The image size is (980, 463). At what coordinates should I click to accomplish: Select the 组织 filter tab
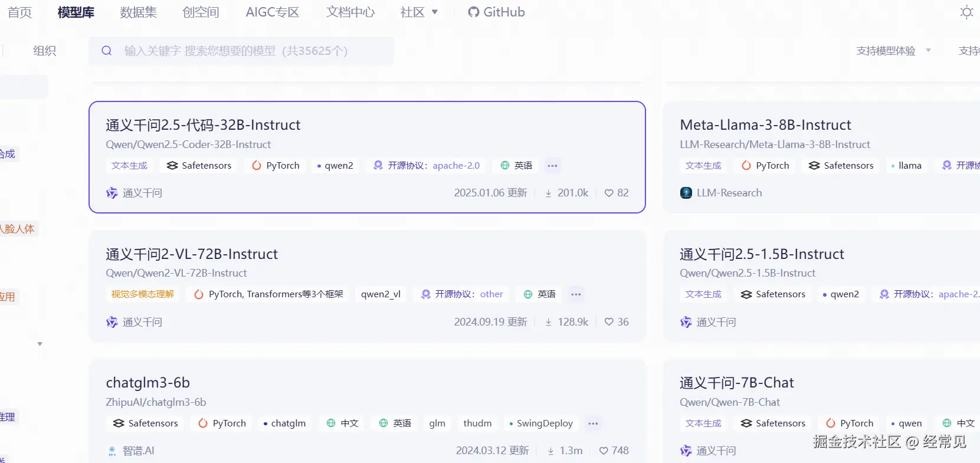point(44,51)
